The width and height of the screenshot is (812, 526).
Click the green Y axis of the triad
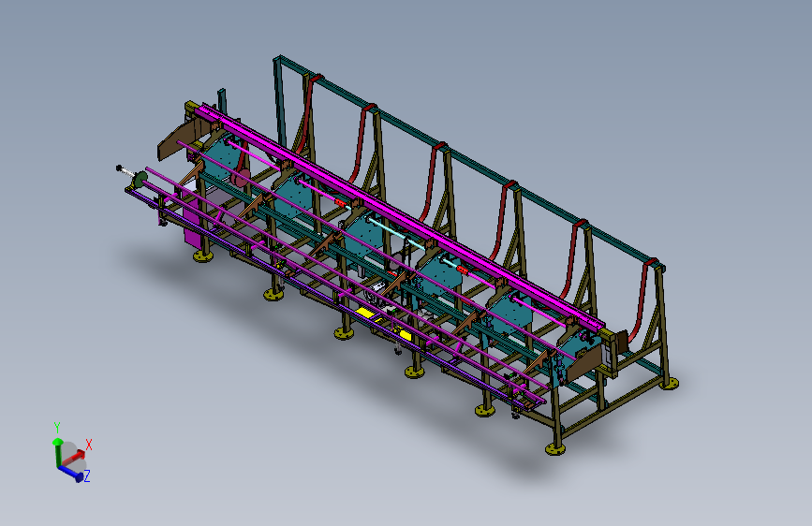pos(57,452)
